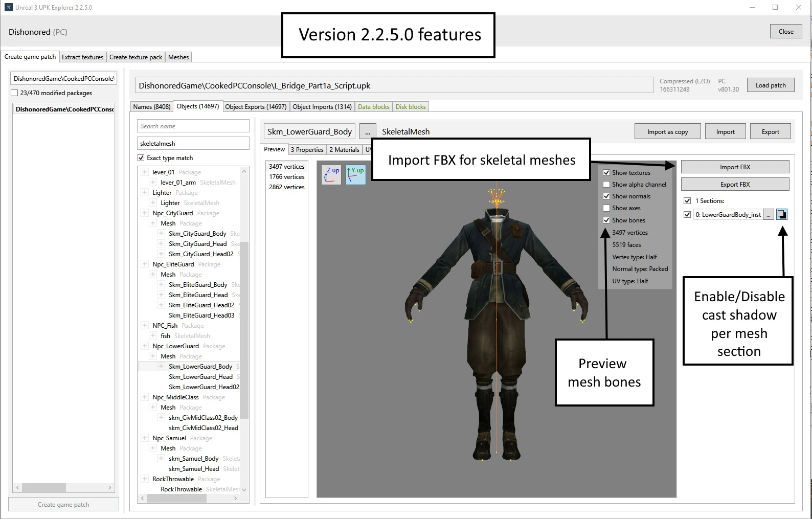Screen dimensions: 812x519
Task: Toggle cast shadow icon for LowerGuardBody section
Action: (x=782, y=215)
